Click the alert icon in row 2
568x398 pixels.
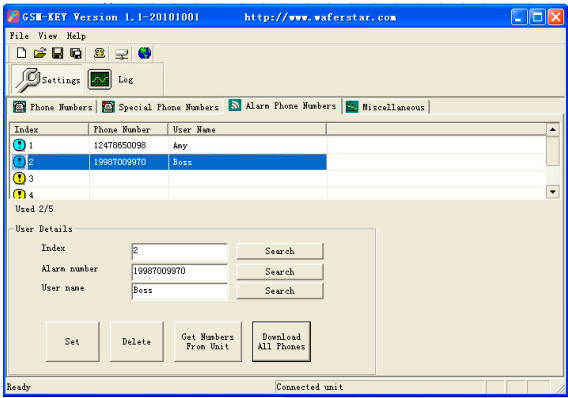tap(19, 162)
